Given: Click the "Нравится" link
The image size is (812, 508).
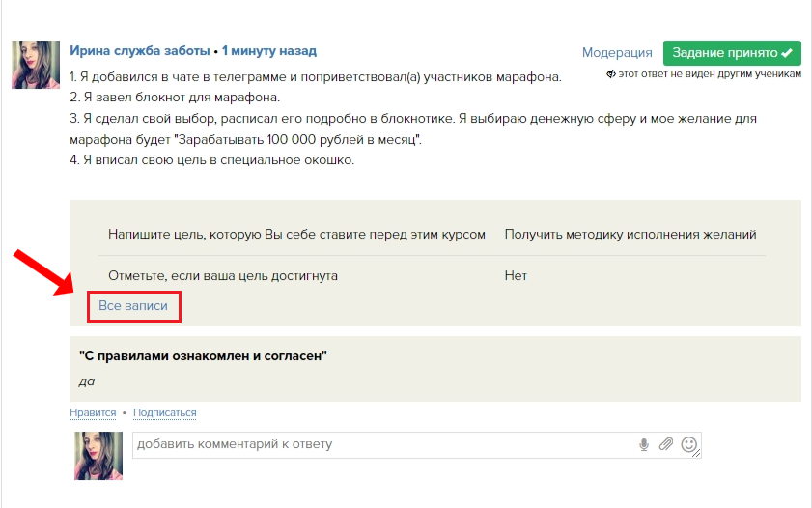Looking at the screenshot, I should (93, 412).
